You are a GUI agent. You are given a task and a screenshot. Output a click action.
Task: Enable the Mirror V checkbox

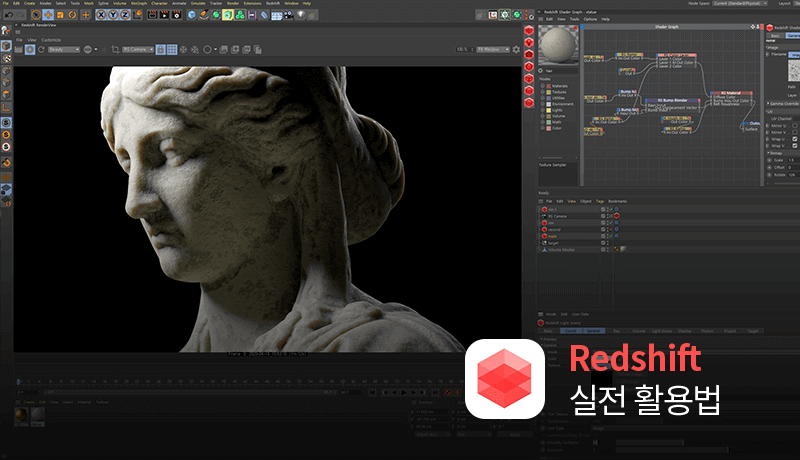pyautogui.click(x=794, y=132)
